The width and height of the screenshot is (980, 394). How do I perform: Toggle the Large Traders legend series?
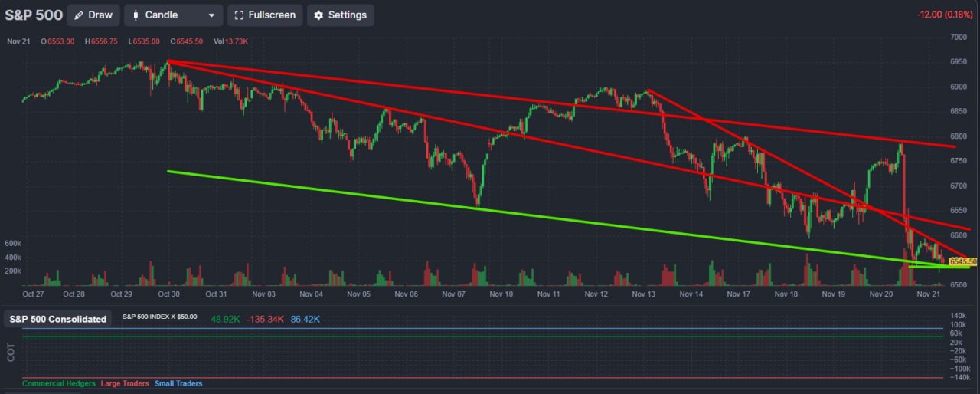coord(126,383)
